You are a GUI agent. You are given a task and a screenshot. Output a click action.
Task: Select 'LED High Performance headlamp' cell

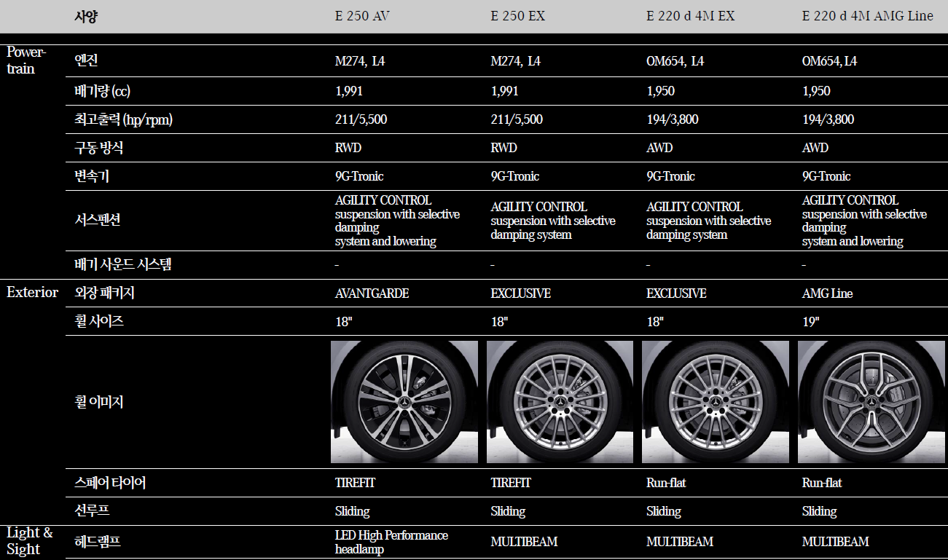pos(391,542)
